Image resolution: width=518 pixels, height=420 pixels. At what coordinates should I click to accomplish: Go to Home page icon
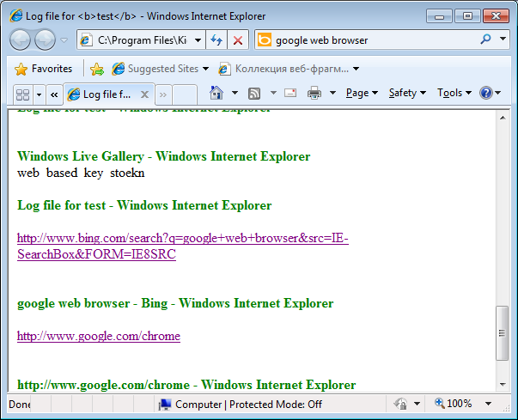pos(216,93)
